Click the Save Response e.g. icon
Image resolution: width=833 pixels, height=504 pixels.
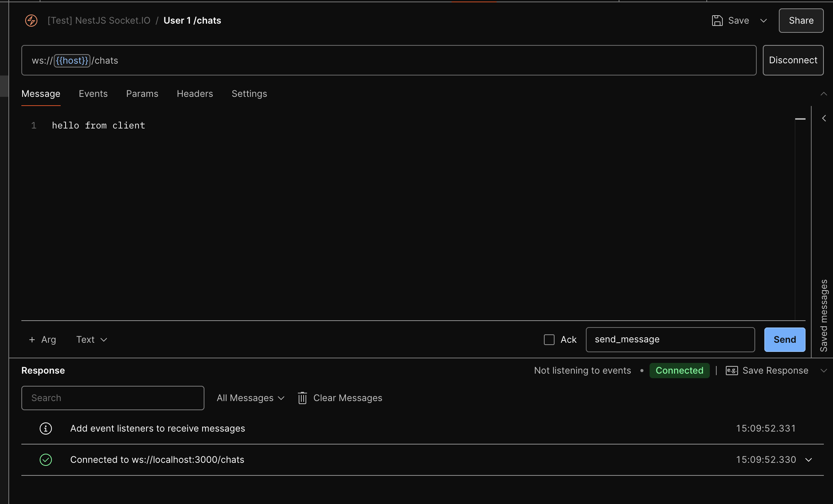click(732, 371)
